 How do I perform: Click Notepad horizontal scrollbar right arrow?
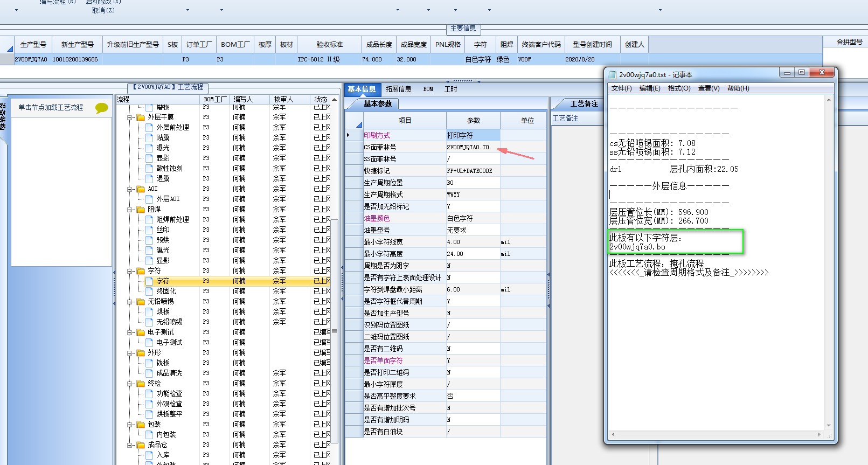(x=820, y=434)
